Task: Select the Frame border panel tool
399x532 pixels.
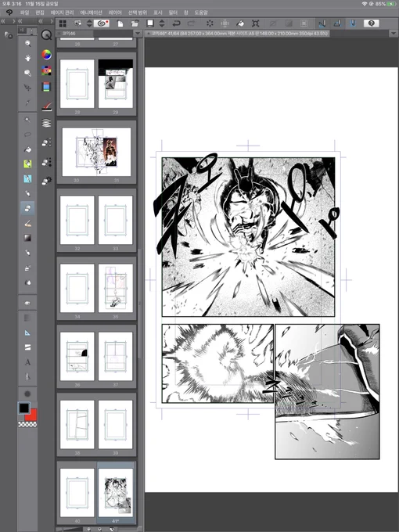Action: pyautogui.click(x=27, y=347)
